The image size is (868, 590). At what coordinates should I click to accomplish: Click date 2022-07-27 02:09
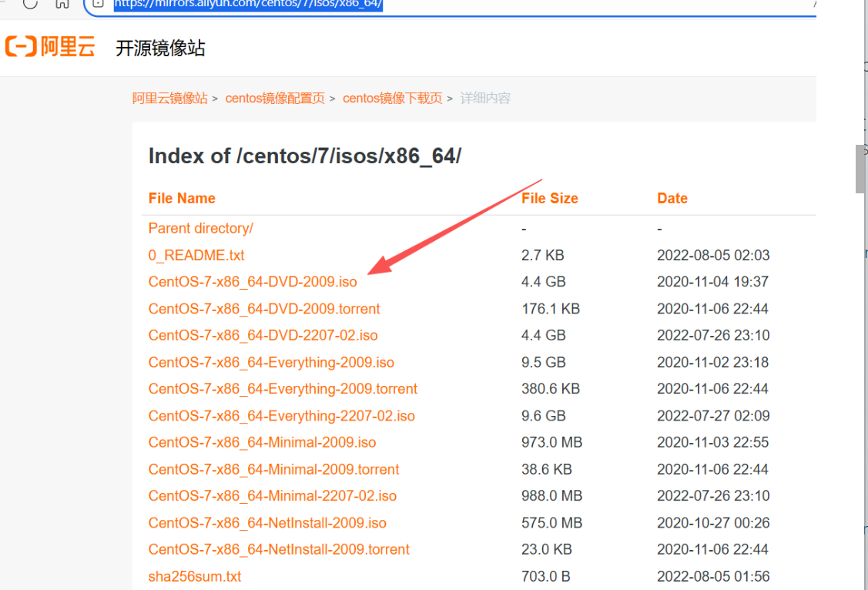713,416
